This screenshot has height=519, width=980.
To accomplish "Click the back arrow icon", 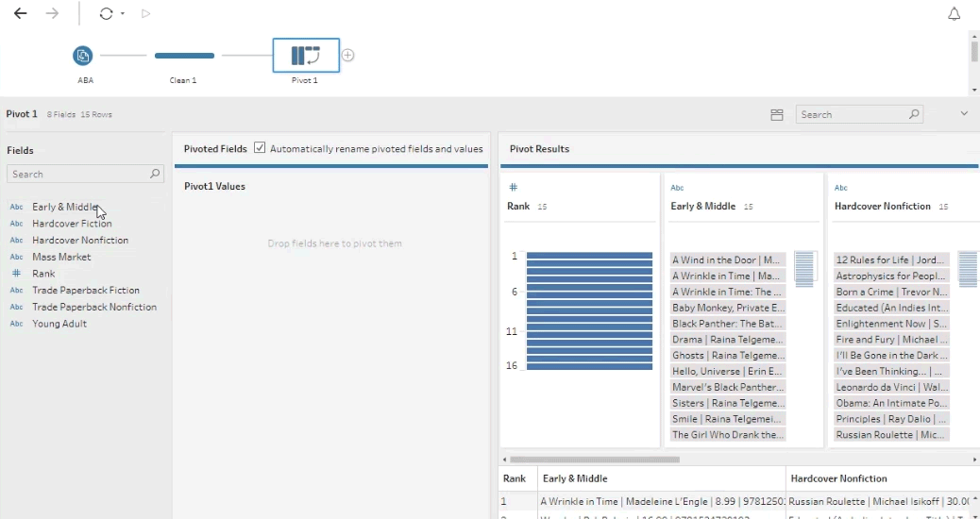I will tap(20, 13).
